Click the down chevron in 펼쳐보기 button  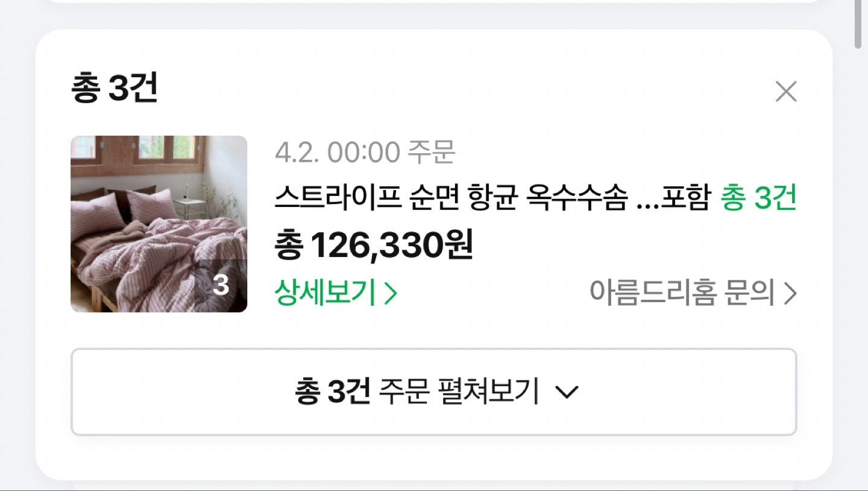(566, 393)
